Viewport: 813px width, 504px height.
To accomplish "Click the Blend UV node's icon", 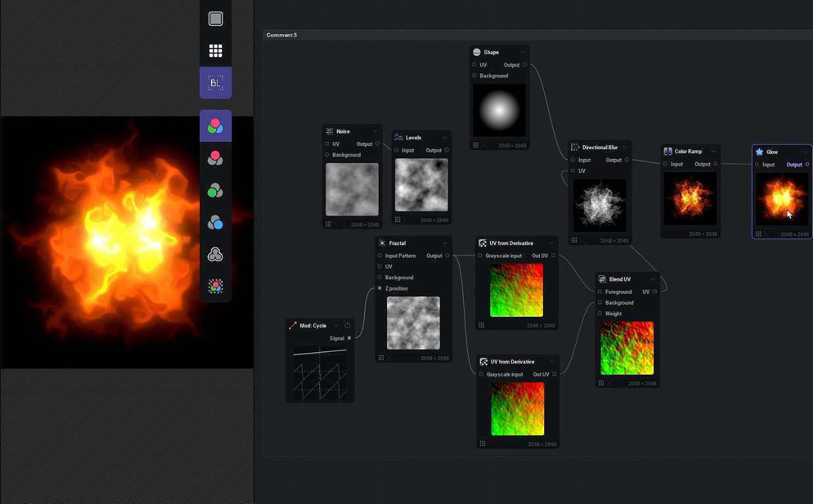I will point(602,279).
